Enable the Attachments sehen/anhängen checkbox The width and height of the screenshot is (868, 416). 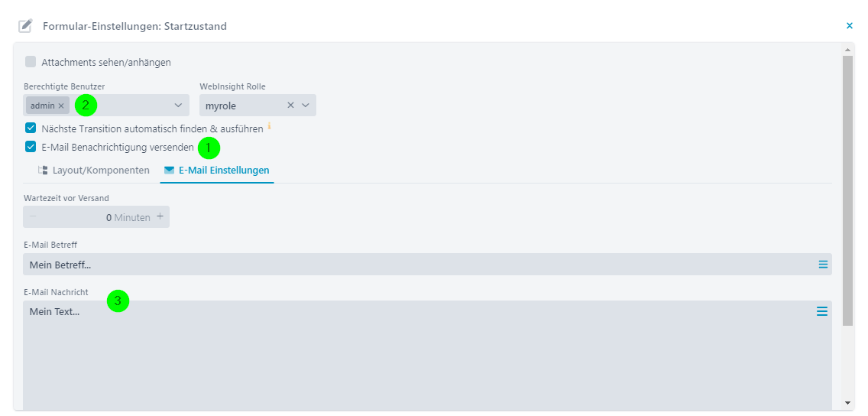[31, 62]
